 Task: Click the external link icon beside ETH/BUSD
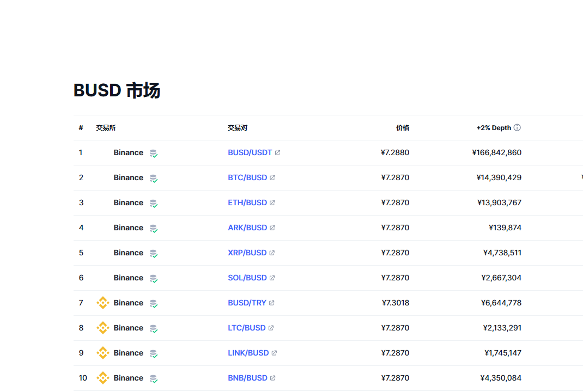[x=272, y=203]
